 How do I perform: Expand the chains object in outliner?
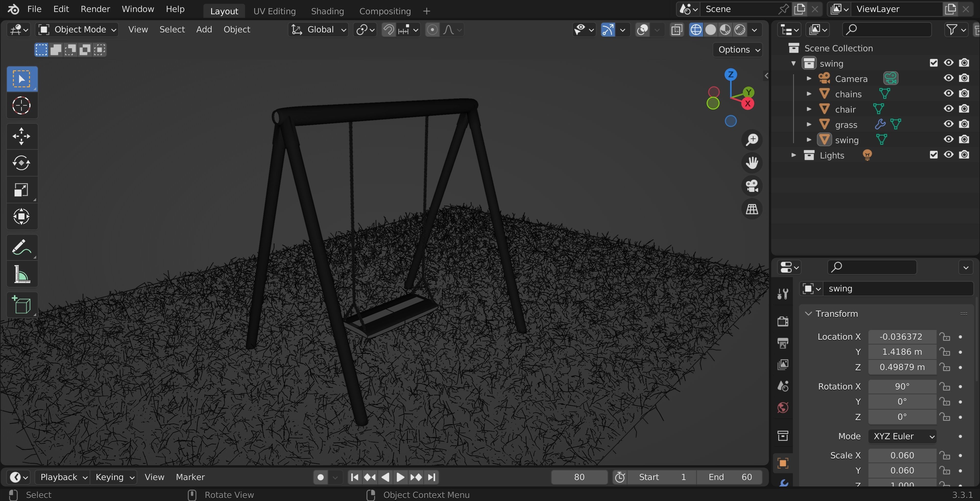809,94
